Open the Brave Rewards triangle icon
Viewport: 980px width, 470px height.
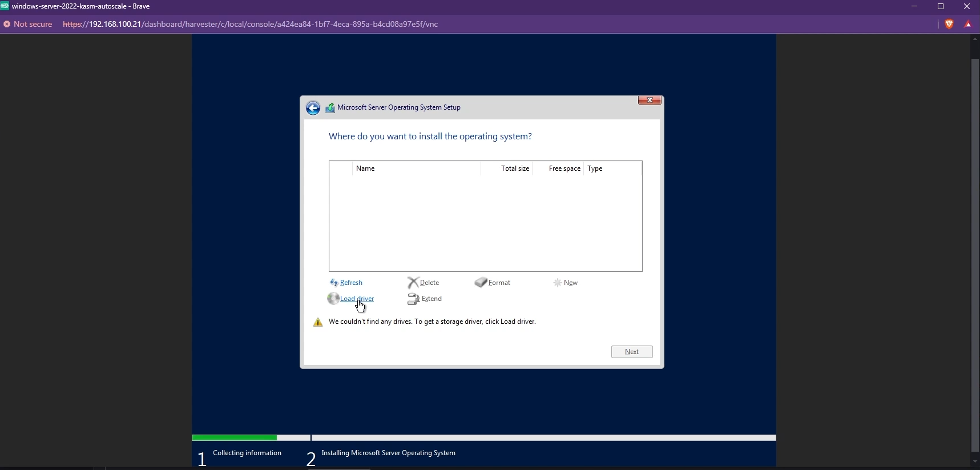(968, 24)
